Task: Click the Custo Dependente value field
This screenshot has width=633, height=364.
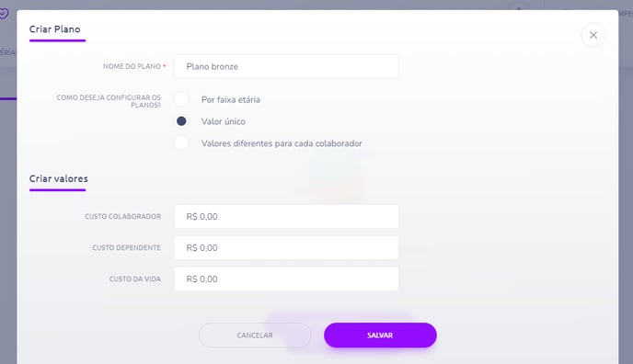Action: [x=286, y=247]
